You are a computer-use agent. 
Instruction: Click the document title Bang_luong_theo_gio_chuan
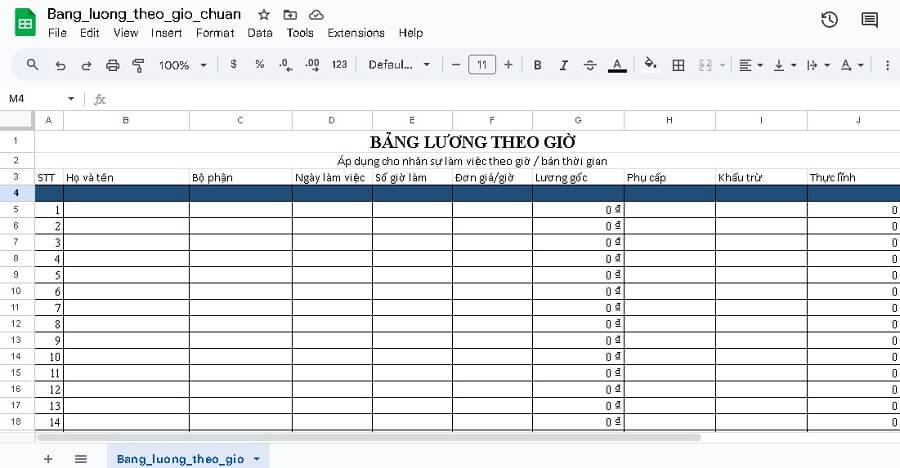(144, 14)
